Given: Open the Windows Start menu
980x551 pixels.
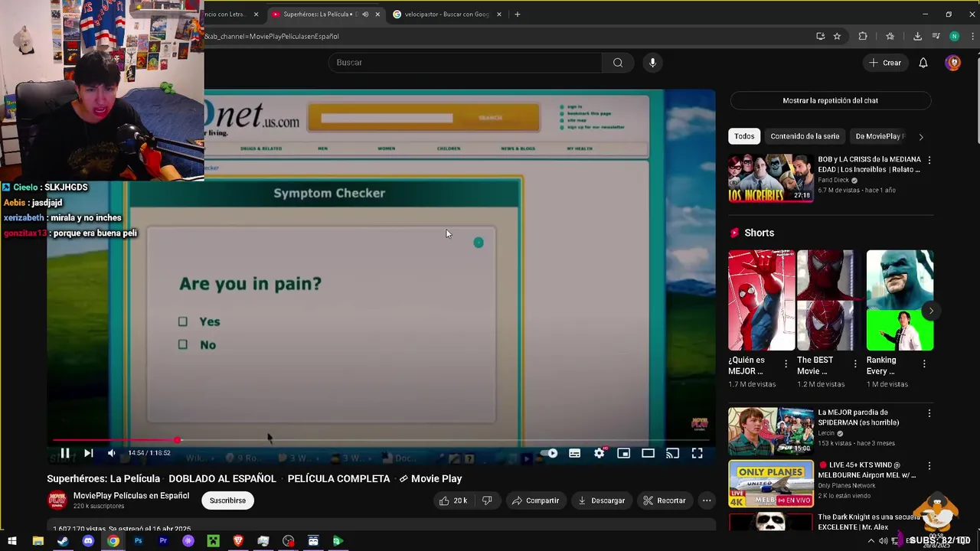Looking at the screenshot, I should coord(13,541).
